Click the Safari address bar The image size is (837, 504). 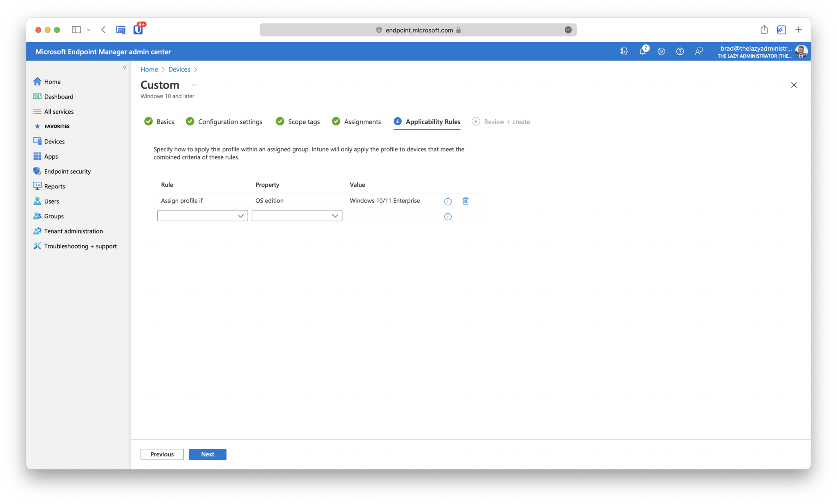418,30
